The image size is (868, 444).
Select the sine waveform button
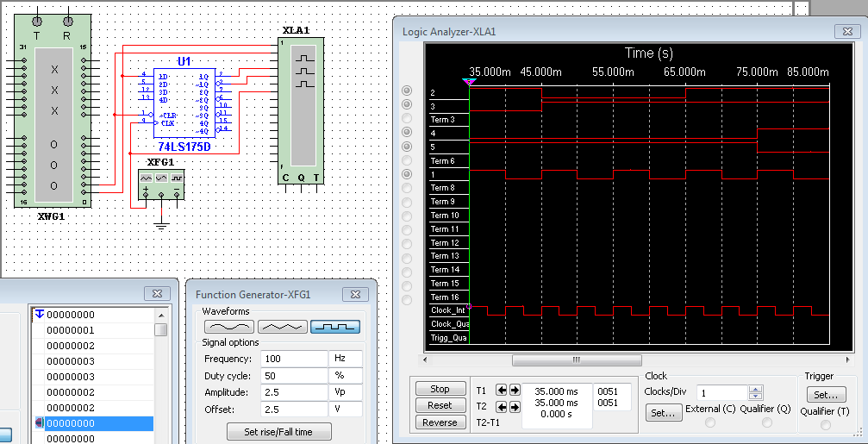click(x=229, y=328)
